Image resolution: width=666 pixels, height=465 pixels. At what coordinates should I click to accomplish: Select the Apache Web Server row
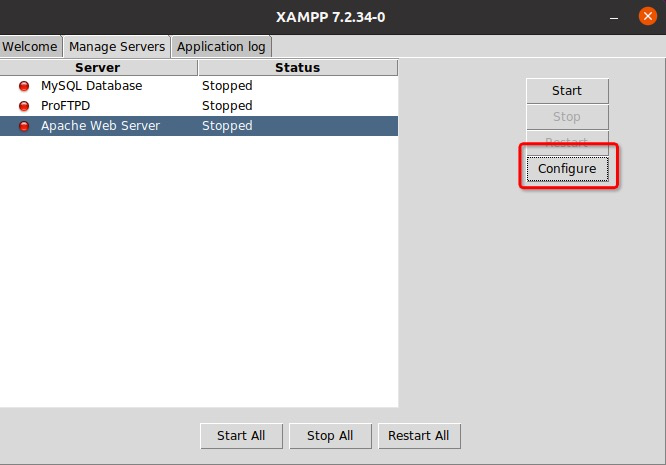199,126
